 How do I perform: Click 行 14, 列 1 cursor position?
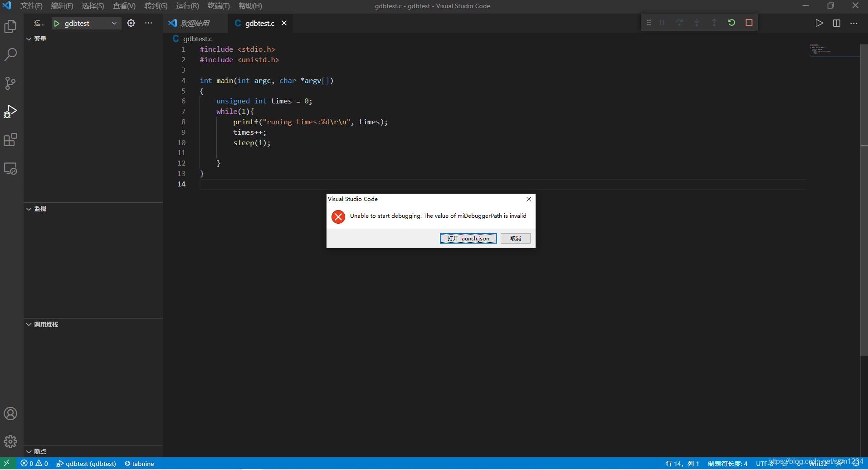tap(683, 464)
